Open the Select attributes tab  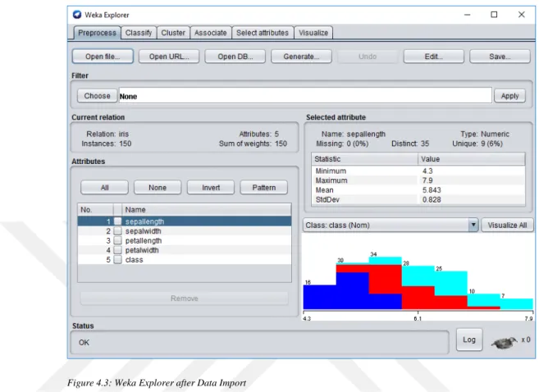(x=263, y=33)
